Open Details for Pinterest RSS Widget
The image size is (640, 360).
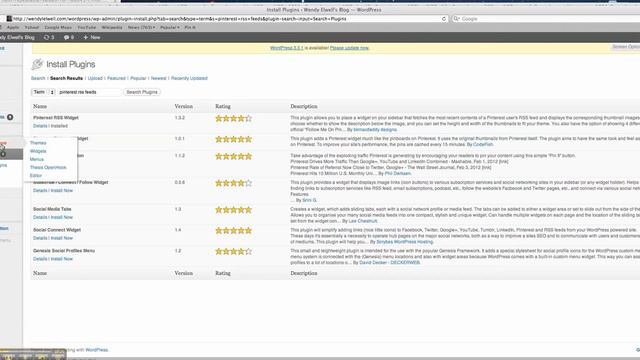40,126
